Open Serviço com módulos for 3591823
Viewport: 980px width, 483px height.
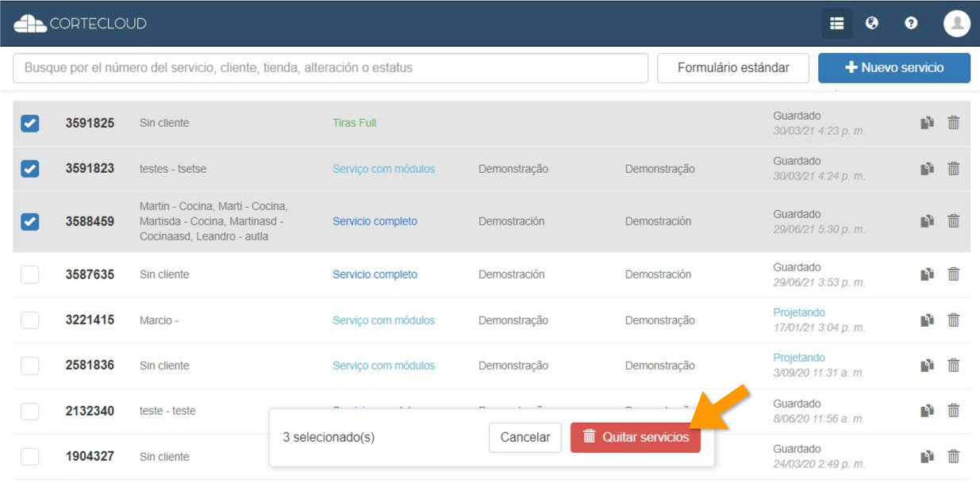(x=384, y=169)
